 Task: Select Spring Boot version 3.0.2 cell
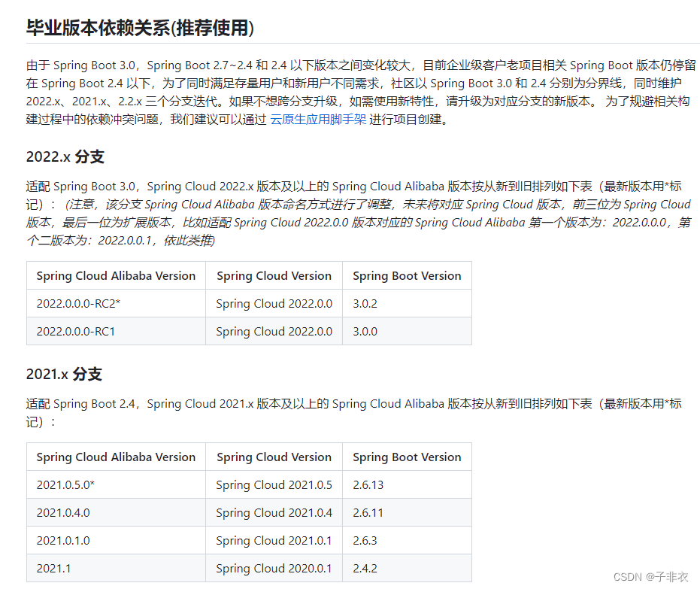coord(408,304)
